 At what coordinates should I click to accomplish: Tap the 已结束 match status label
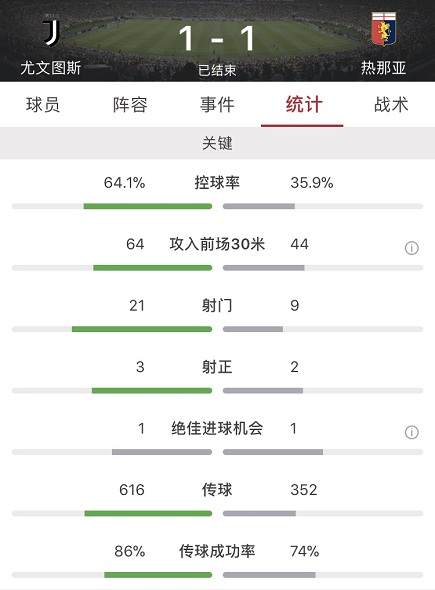(x=217, y=70)
